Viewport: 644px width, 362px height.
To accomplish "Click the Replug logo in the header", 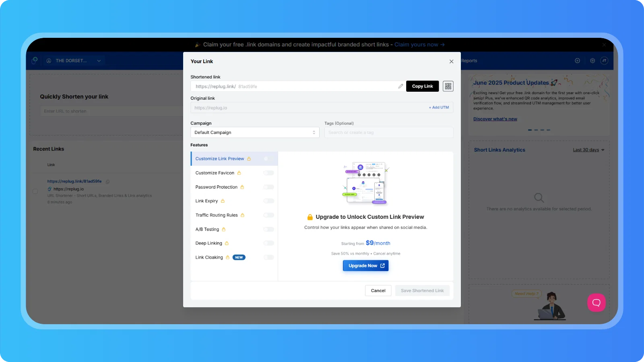I will pos(35,60).
